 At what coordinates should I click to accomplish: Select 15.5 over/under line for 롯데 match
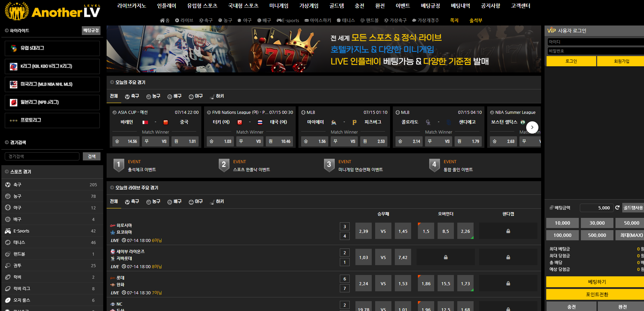[x=446, y=283]
